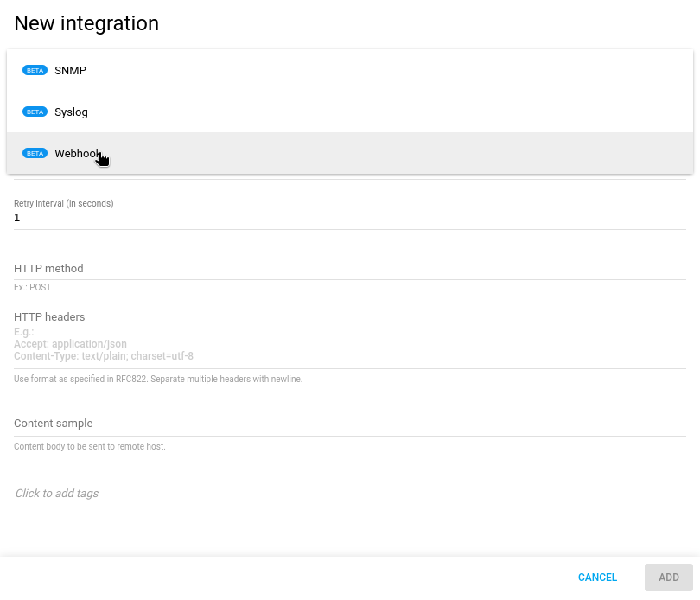The width and height of the screenshot is (700, 600).
Task: Click the BETA badge next to Webhook
Action: pyautogui.click(x=35, y=153)
